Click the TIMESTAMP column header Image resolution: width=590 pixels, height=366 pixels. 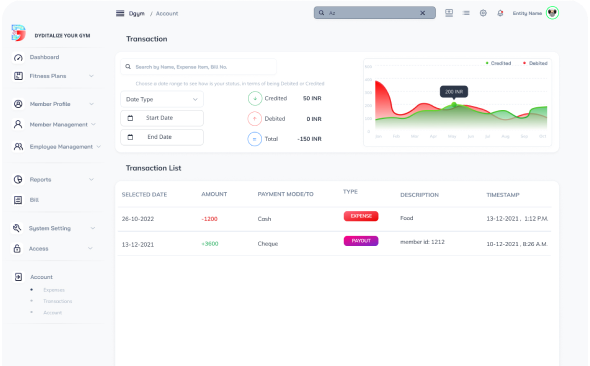point(503,195)
